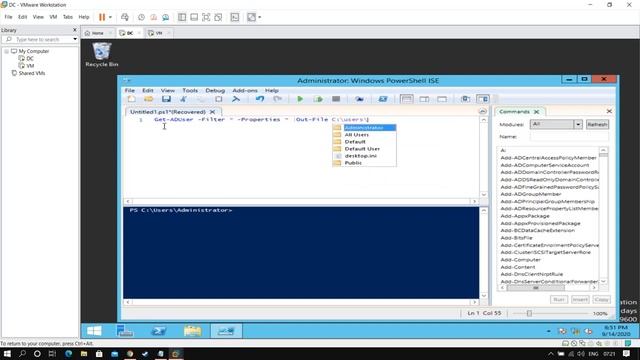640x360 pixels.
Task: Open File Explorer in guest taskbar
Action: coord(192,331)
